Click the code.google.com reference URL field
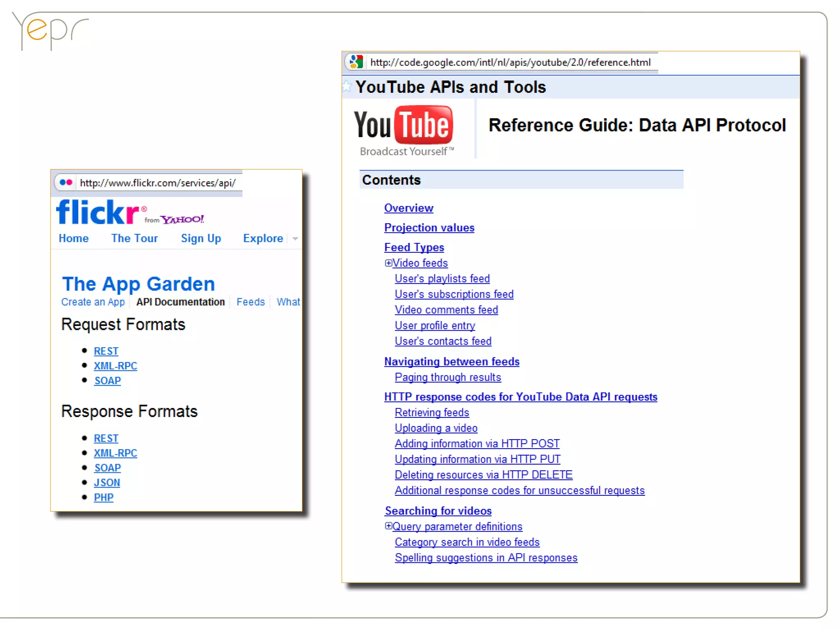This screenshot has width=840, height=630. click(x=510, y=62)
